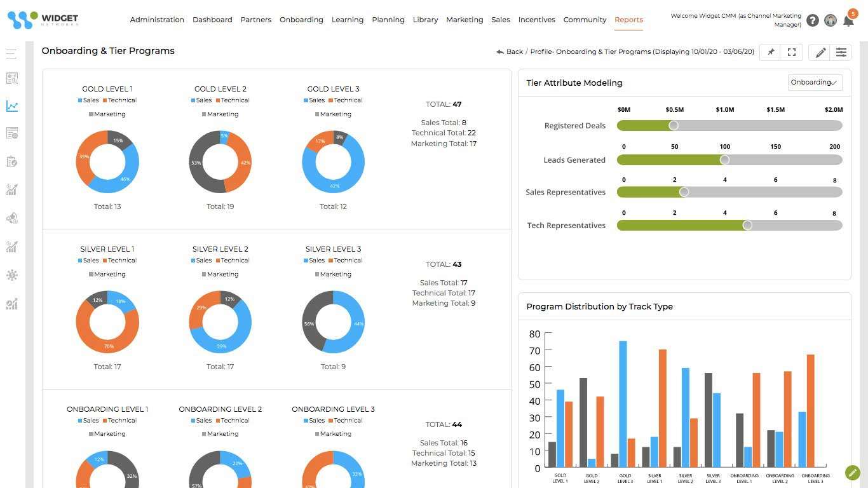Select the Leads Generated slider handle

(x=724, y=160)
